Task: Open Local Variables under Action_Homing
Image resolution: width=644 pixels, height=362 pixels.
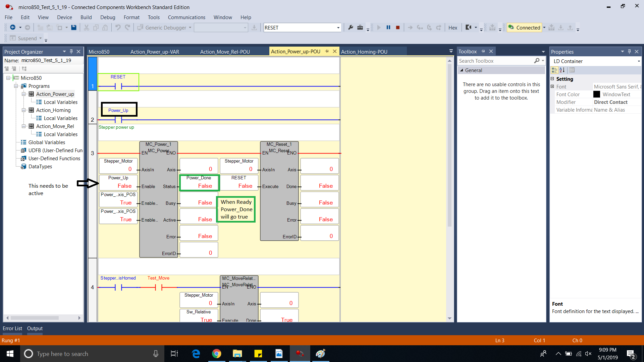Action: [x=60, y=118]
